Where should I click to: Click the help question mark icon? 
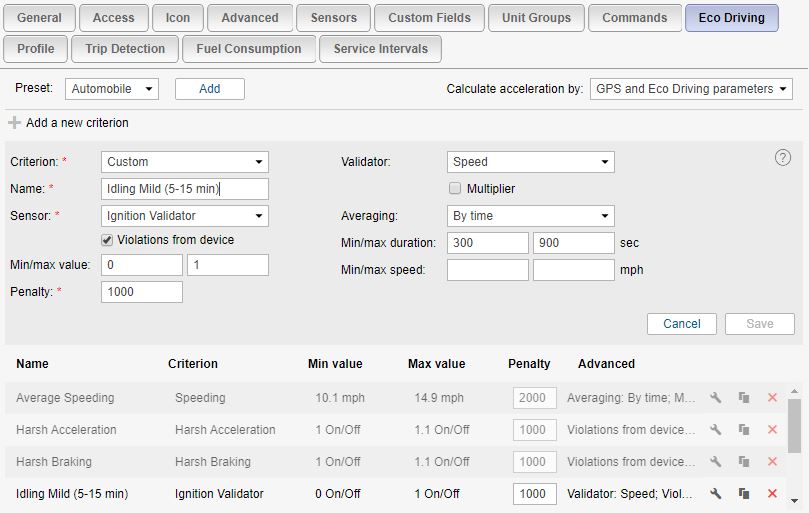[x=783, y=158]
